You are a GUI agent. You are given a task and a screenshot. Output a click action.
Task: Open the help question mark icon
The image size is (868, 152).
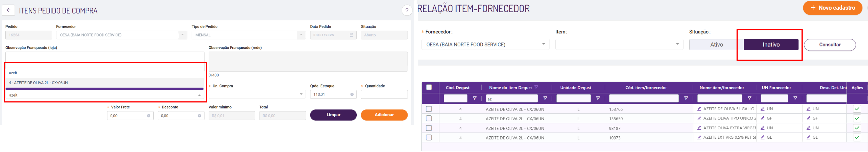(x=407, y=10)
